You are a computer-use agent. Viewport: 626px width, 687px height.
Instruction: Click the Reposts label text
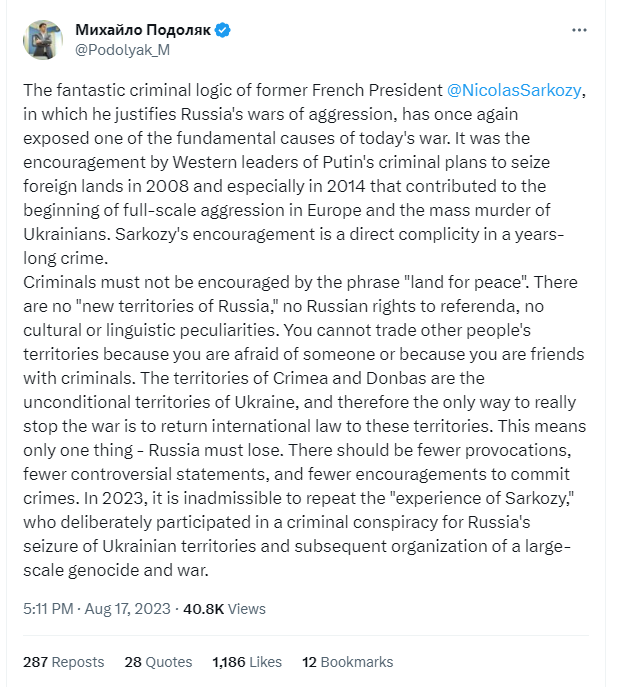[x=78, y=662]
